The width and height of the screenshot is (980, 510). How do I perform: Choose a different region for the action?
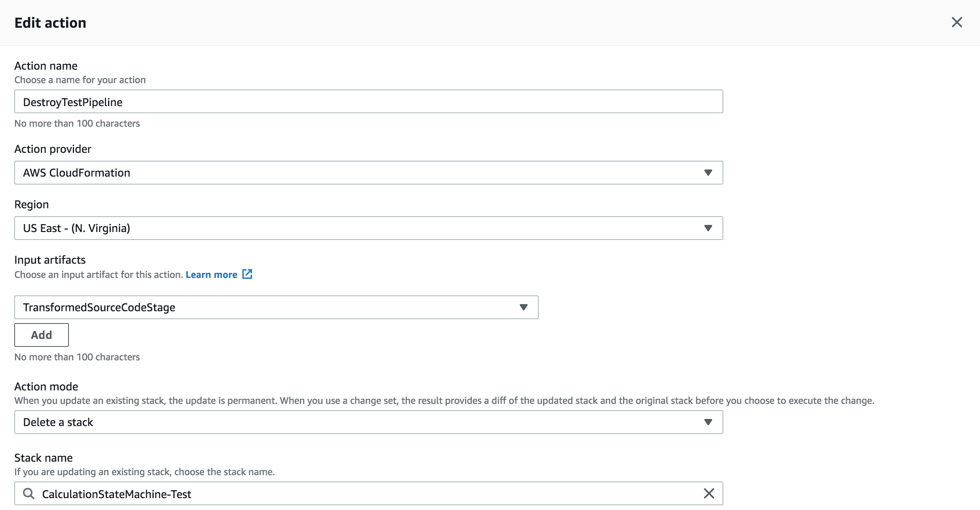click(709, 228)
